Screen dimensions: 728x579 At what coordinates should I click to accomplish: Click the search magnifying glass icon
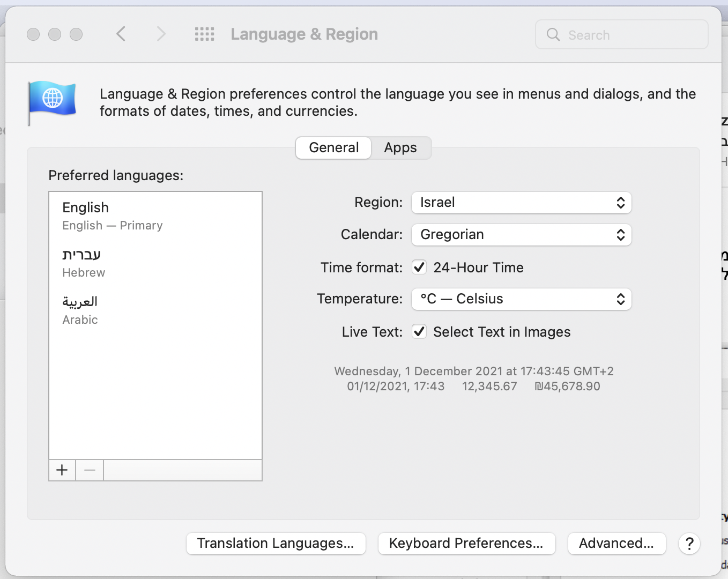pyautogui.click(x=553, y=35)
